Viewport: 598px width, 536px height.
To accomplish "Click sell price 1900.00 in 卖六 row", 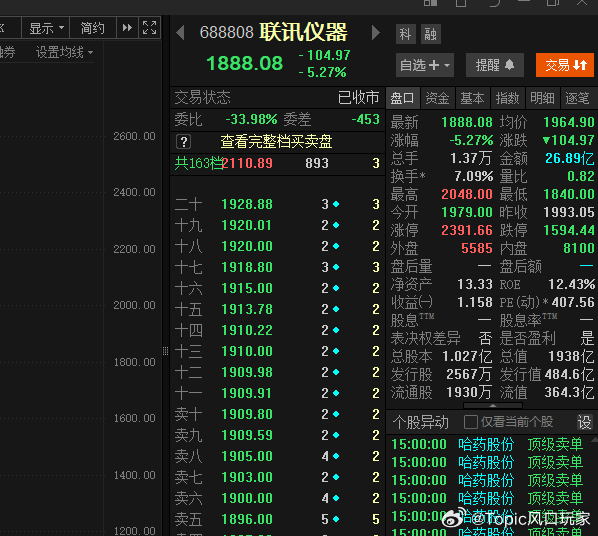I will (247, 498).
